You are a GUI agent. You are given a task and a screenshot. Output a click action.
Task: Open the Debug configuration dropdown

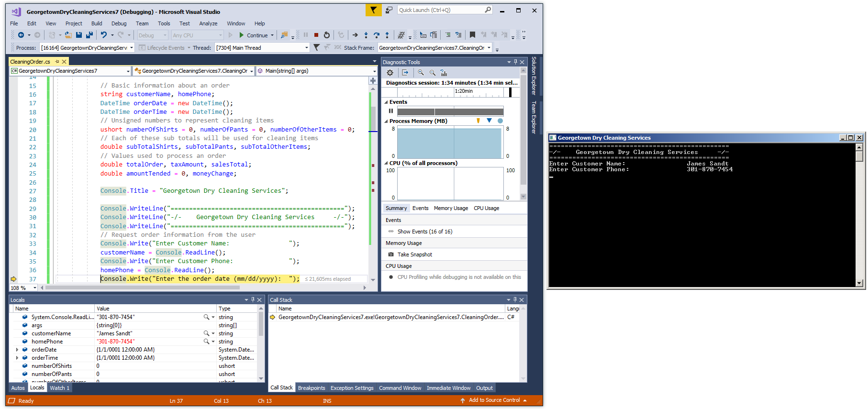click(x=153, y=35)
